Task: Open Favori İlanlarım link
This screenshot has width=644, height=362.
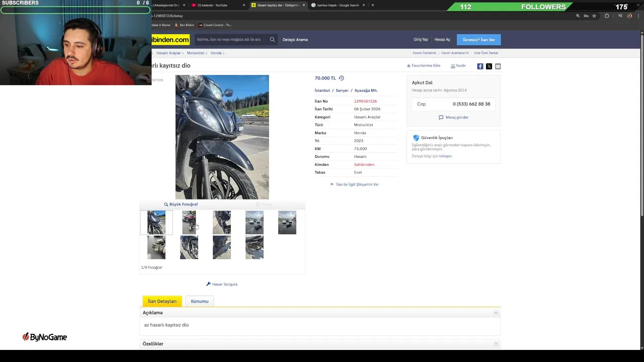Action: [425, 53]
